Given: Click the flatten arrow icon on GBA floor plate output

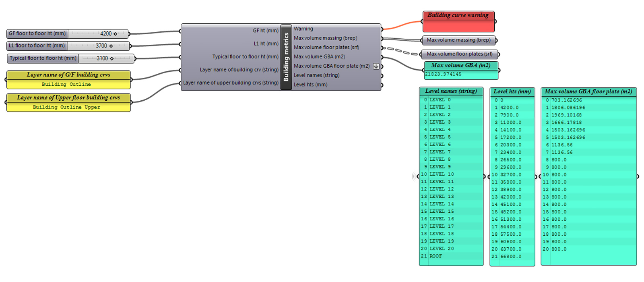Looking at the screenshot, I should coord(376,66).
